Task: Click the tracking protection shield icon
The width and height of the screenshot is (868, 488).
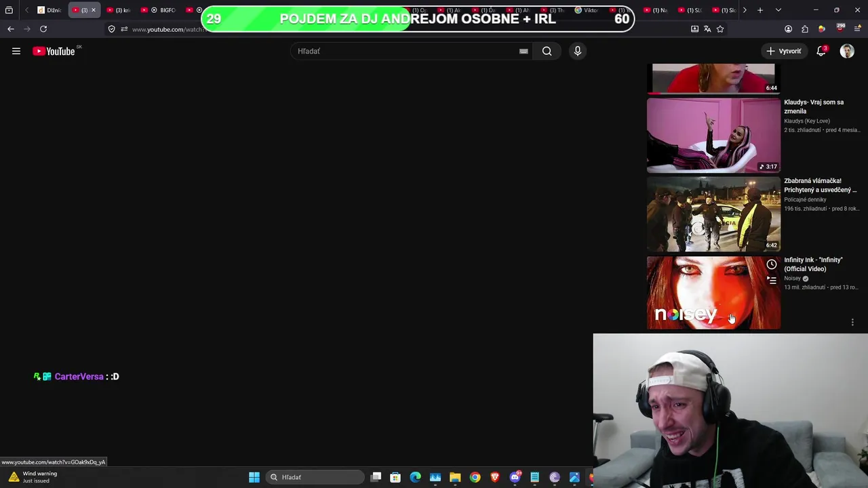Action: tap(112, 29)
